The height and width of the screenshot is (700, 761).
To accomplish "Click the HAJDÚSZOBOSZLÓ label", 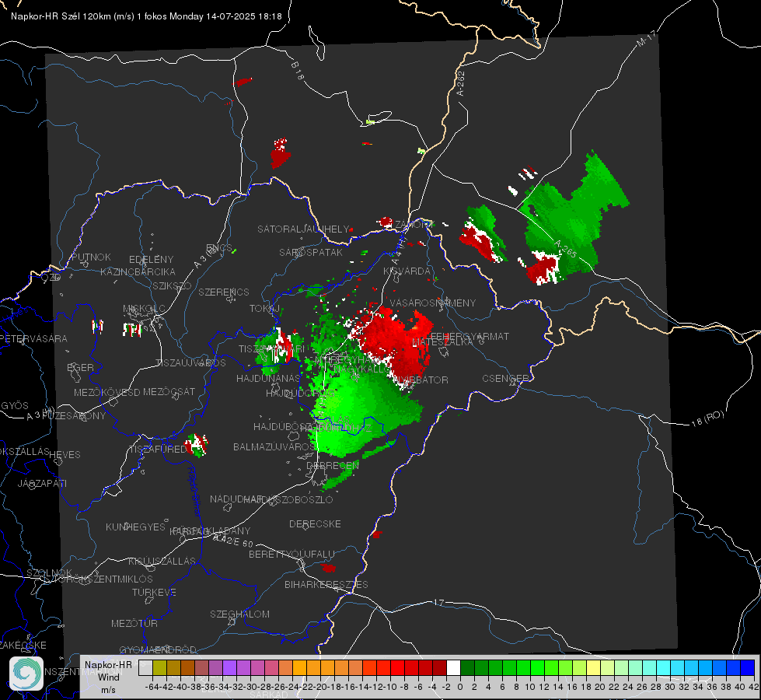I will coord(288,499).
